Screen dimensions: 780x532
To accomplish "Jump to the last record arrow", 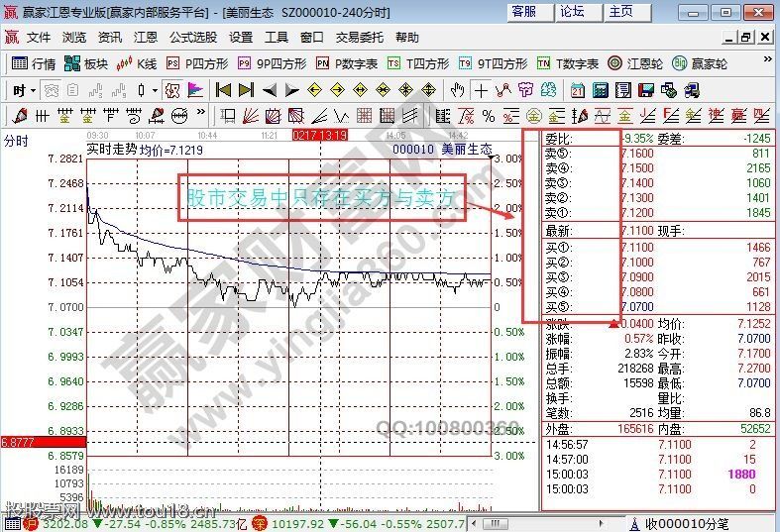I will coord(246,90).
